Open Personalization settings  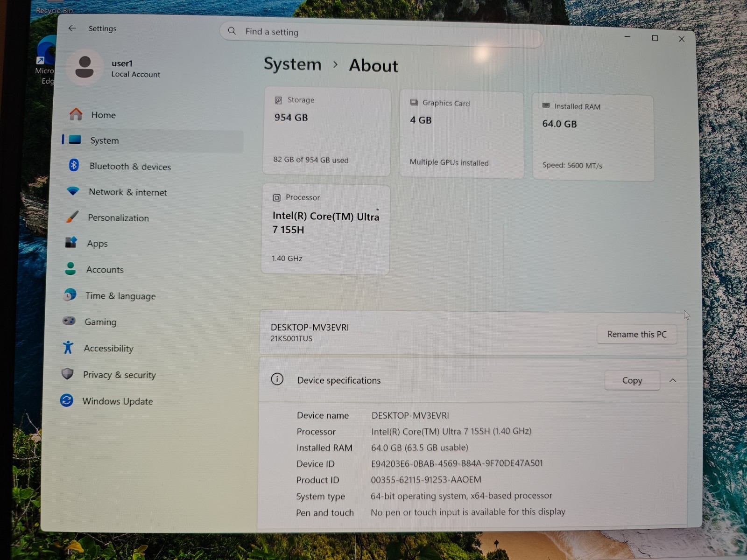[150, 217]
